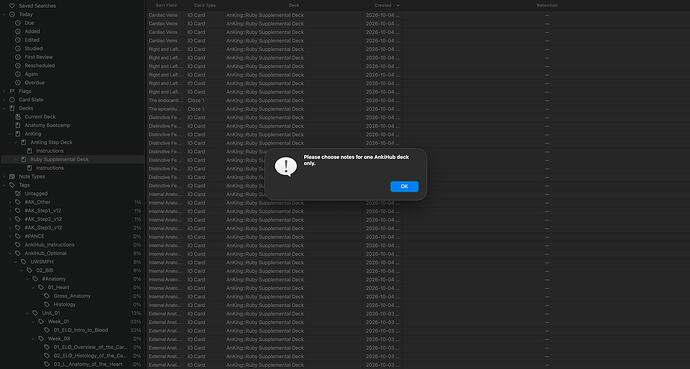Click OK in the AnkiHub warning dialog
This screenshot has width=690, height=369.
pos(404,186)
